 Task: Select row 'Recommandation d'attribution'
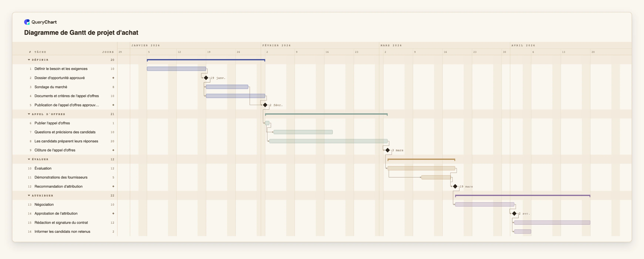65,187
